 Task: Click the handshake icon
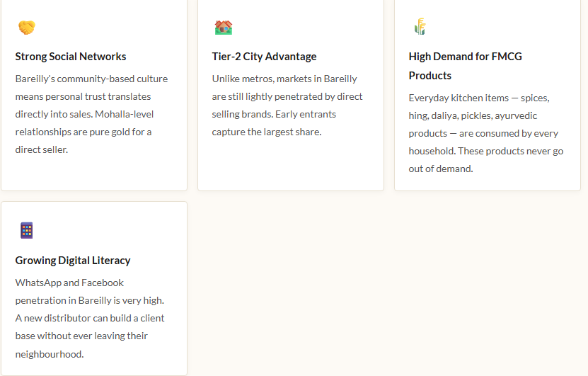click(27, 28)
